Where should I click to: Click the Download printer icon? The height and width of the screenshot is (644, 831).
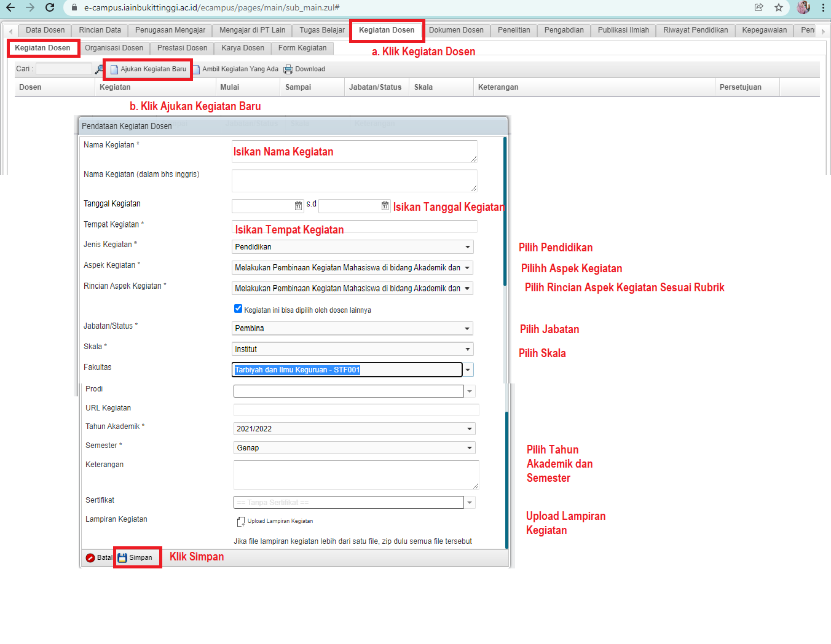pyautogui.click(x=288, y=69)
